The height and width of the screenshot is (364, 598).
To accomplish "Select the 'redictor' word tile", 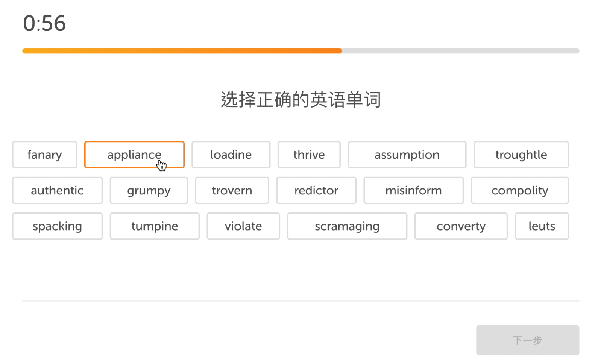I will pos(316,190).
